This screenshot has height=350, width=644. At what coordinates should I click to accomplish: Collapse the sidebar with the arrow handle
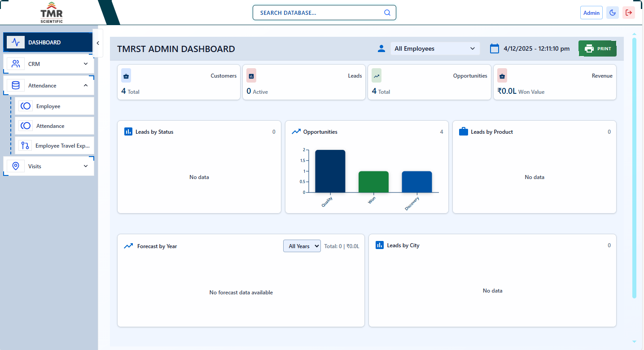[98, 43]
